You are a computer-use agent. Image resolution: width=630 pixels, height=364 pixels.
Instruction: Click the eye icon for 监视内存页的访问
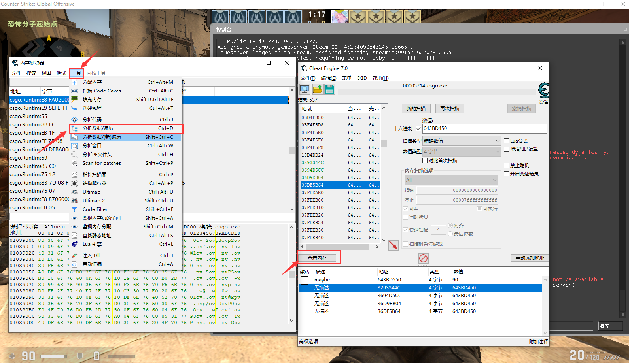pos(74,218)
